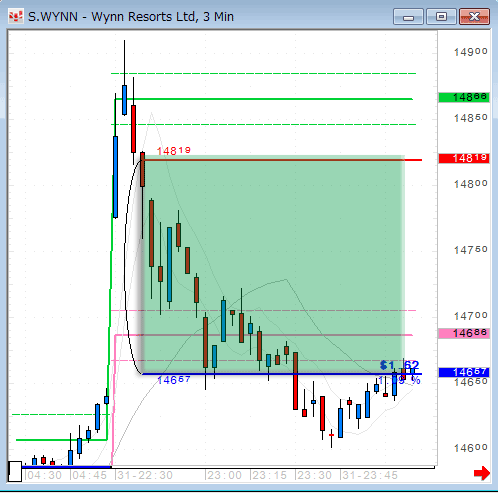Image resolution: width=498 pixels, height=493 pixels.
Task: Click the green 148.66 price label
Action: (464, 97)
